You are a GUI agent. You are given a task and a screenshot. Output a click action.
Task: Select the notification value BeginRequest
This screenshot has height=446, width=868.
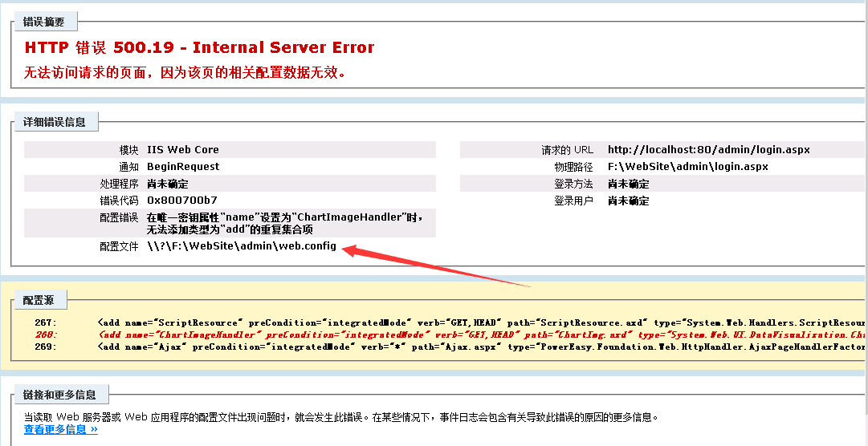tap(183, 167)
